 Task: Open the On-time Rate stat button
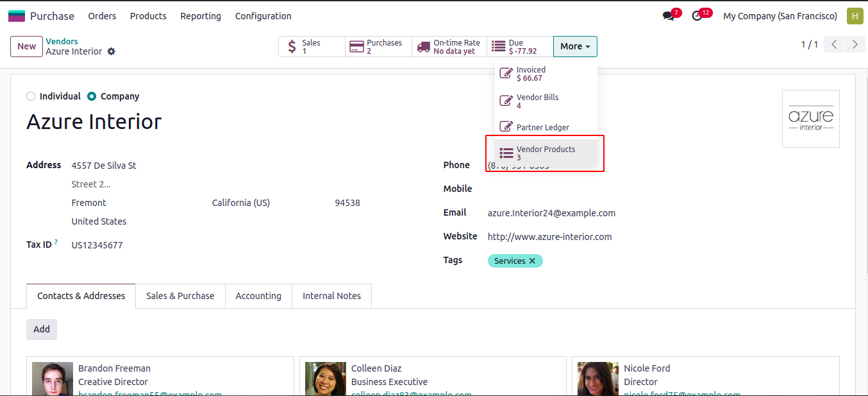(x=449, y=47)
